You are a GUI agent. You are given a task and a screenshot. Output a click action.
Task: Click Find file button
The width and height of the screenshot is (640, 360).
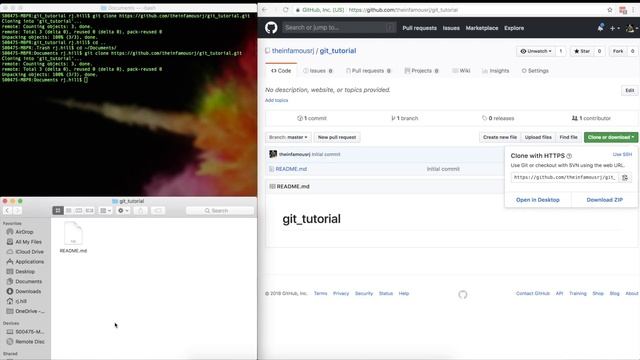pos(568,137)
